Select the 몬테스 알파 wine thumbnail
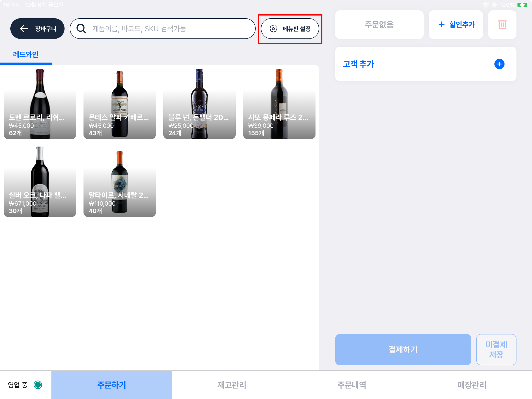Viewport: 532px width, 399px height. [x=119, y=104]
